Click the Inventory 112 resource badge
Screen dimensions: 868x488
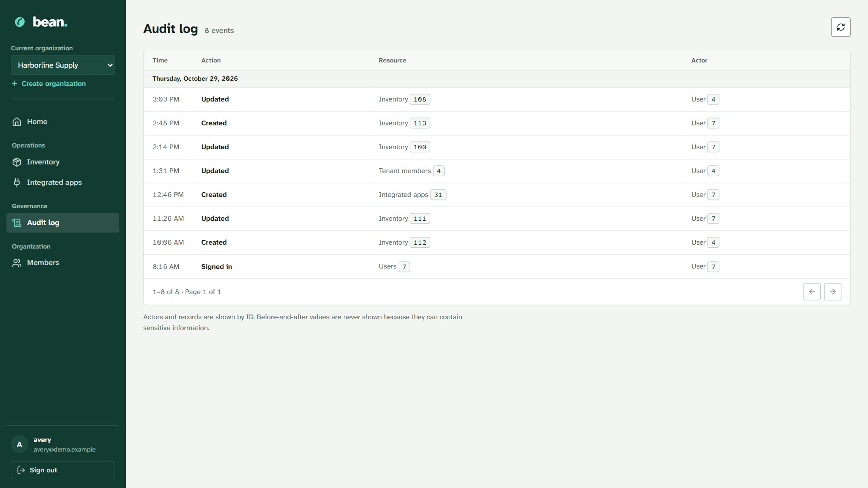tap(420, 242)
